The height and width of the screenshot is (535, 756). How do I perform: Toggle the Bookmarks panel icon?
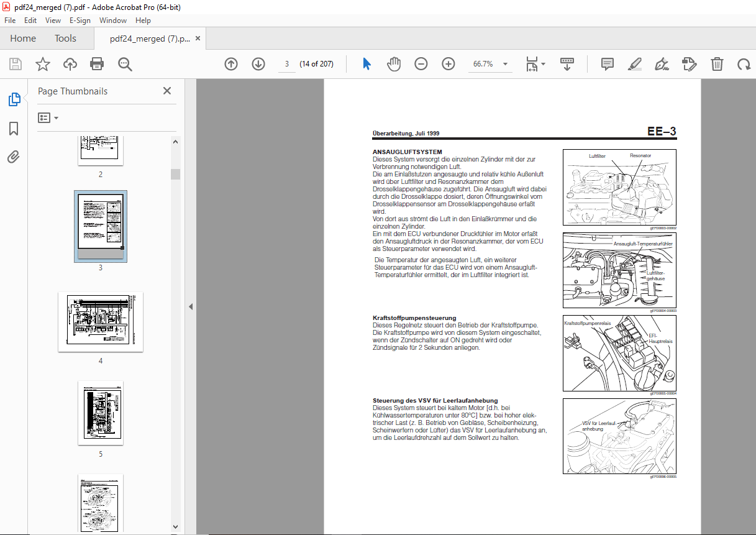point(14,129)
